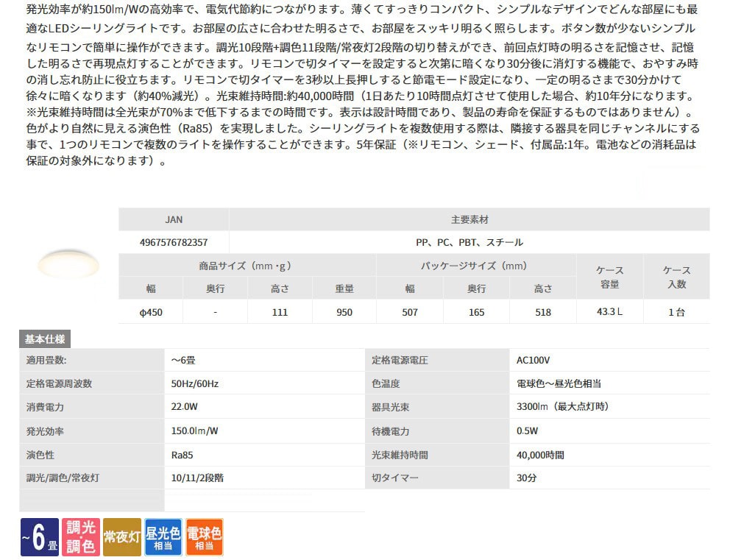Viewport: 730px width, 560px height.
Task: Select the 基本仕様 section tab
Action: 45,339
